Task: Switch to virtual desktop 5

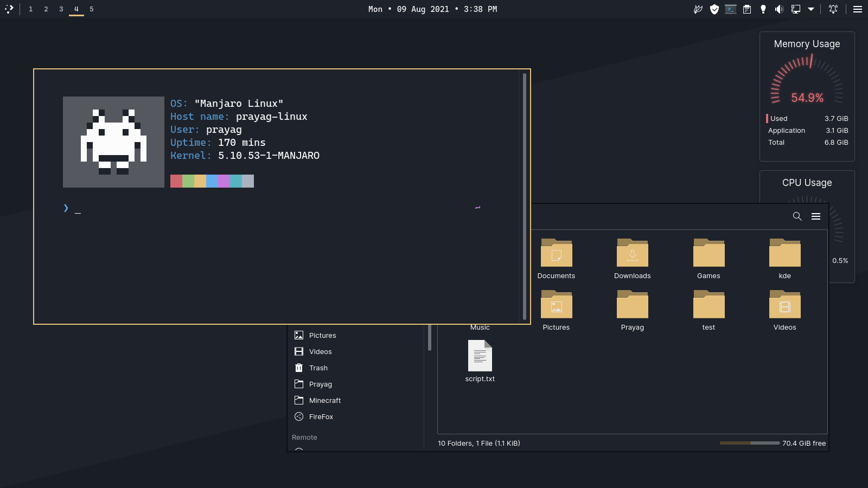Action: point(92,9)
